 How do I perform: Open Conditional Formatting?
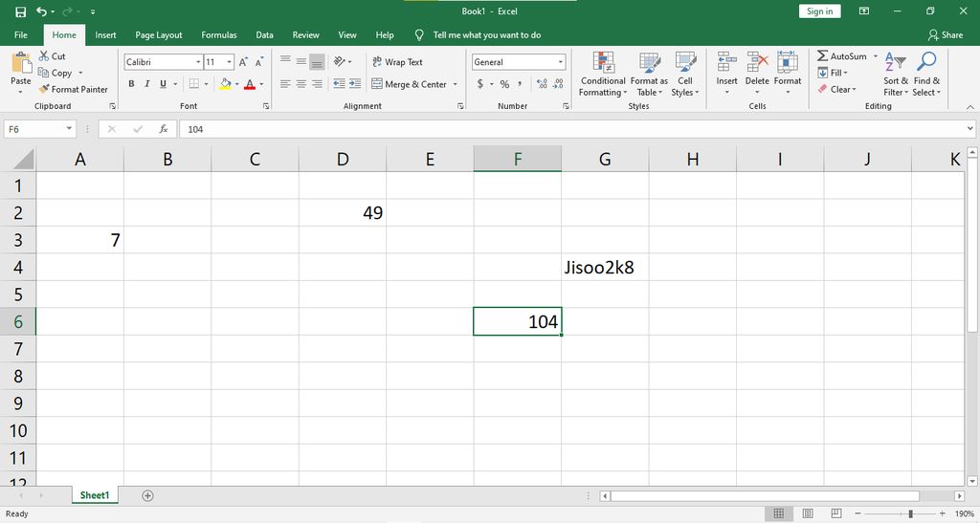point(603,75)
